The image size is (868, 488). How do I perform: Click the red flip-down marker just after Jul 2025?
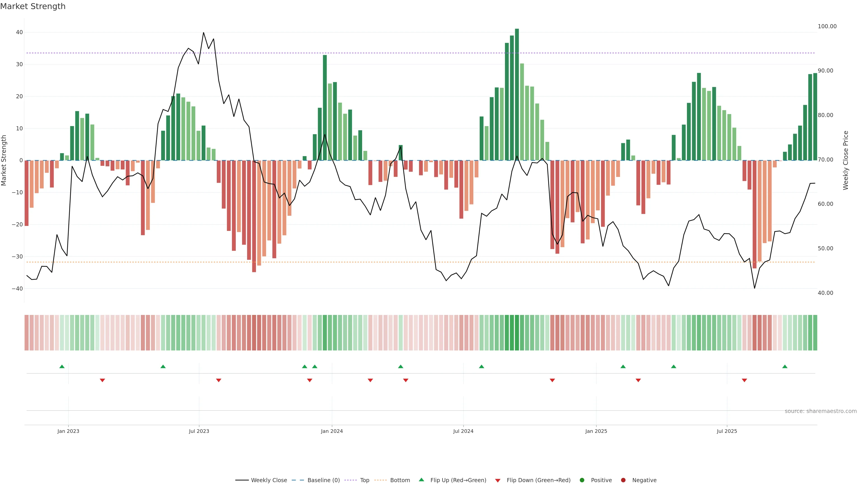click(x=744, y=380)
